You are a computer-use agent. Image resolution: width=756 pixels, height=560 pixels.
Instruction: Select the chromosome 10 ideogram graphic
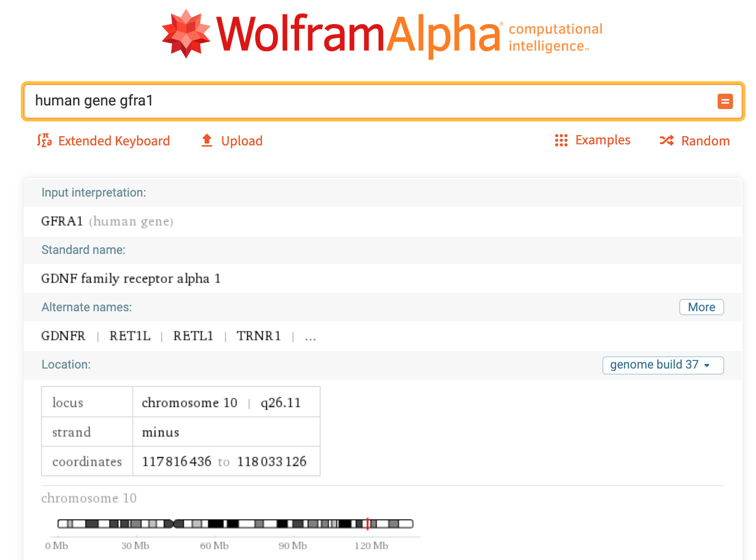click(x=236, y=524)
